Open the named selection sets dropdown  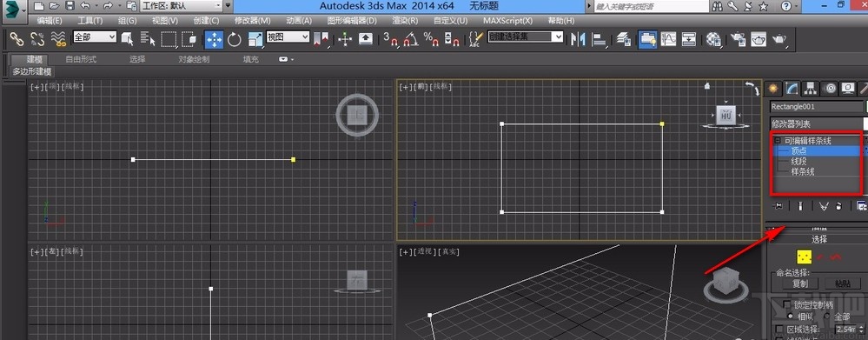[526, 37]
